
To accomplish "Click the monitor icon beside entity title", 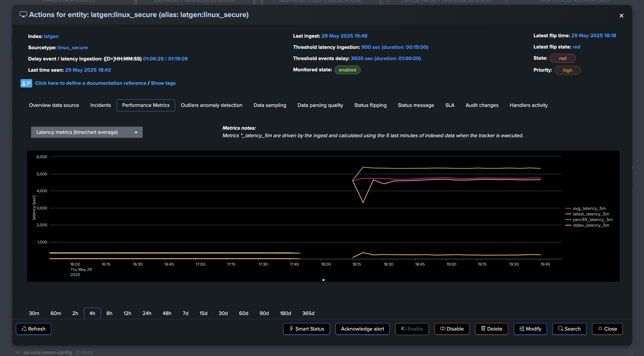I will coord(23,15).
